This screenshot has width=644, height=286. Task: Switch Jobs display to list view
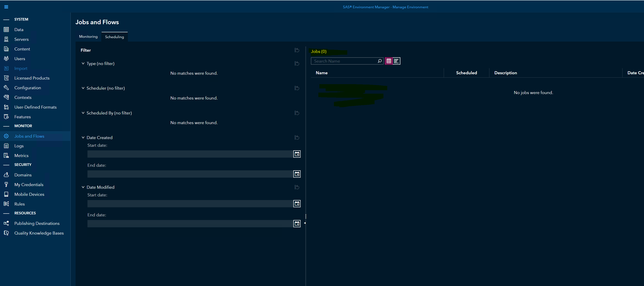tap(397, 61)
